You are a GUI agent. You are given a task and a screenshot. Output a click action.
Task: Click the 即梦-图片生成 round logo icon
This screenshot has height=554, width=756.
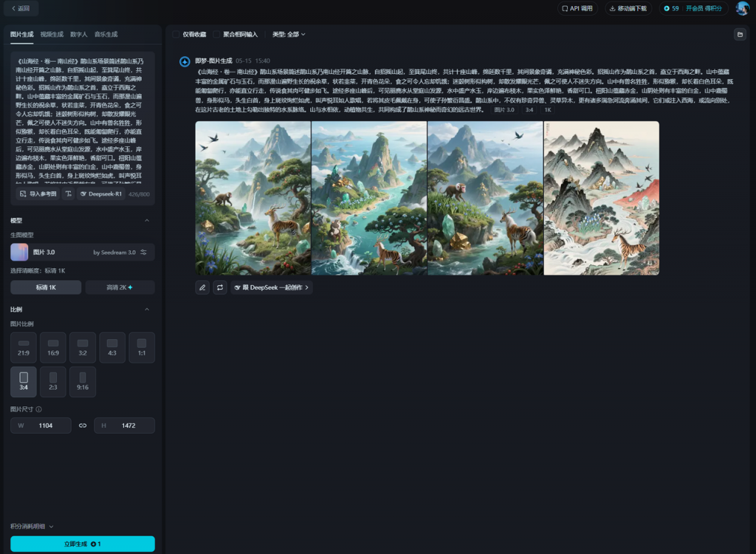coord(185,62)
